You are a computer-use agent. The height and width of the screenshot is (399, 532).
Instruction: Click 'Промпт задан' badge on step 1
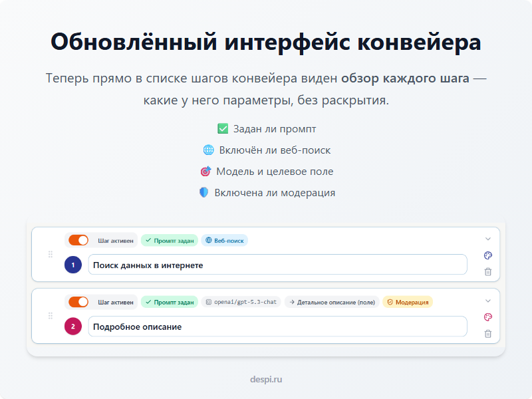point(170,241)
